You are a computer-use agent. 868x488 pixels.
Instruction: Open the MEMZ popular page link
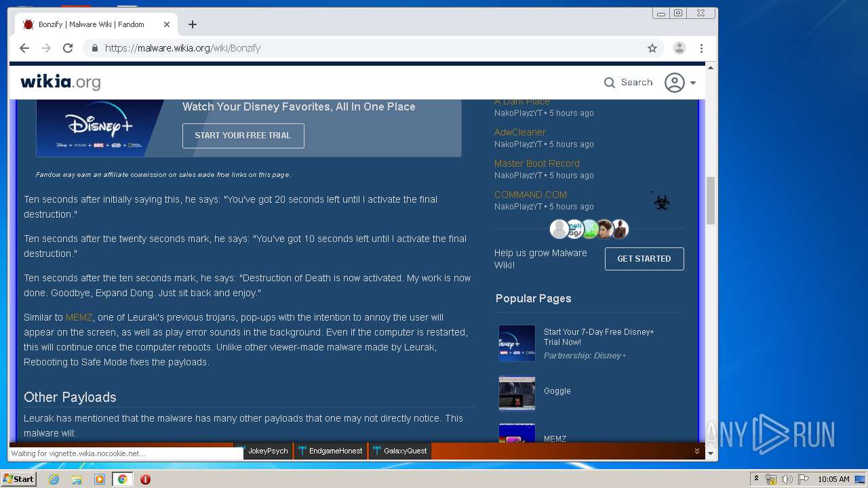(555, 439)
